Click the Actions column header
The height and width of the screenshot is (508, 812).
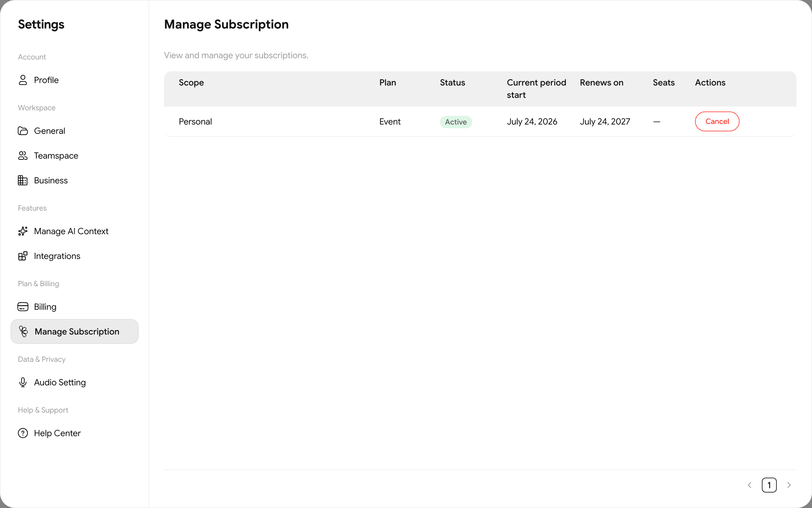point(710,83)
